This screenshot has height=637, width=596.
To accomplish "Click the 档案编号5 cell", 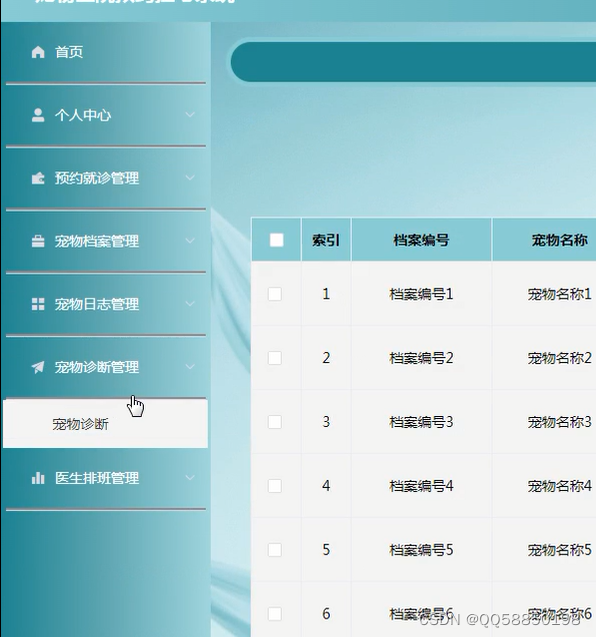I will point(421,550).
